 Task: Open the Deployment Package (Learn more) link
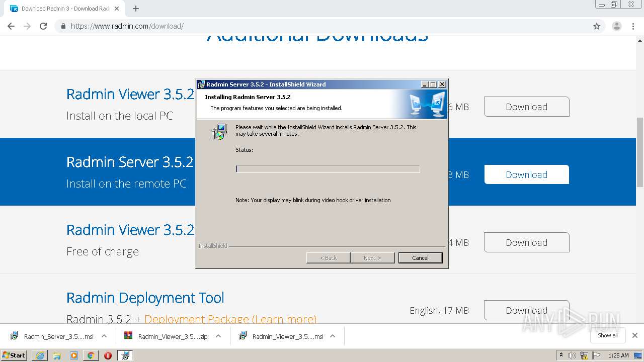point(230,319)
